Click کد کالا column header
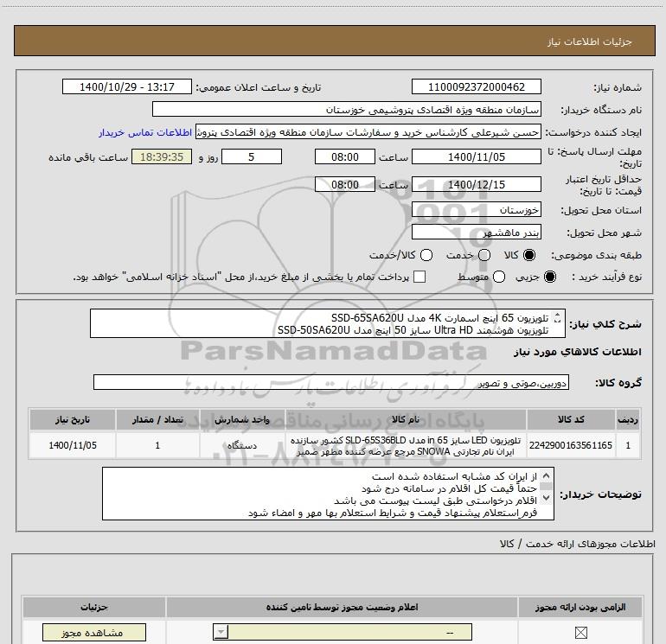Image resolution: width=666 pixels, height=644 pixels. [x=571, y=419]
